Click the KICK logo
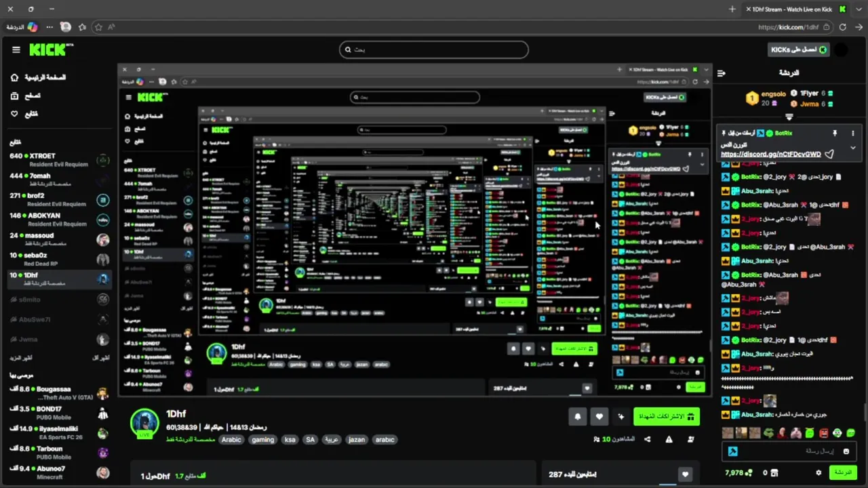 (51, 49)
